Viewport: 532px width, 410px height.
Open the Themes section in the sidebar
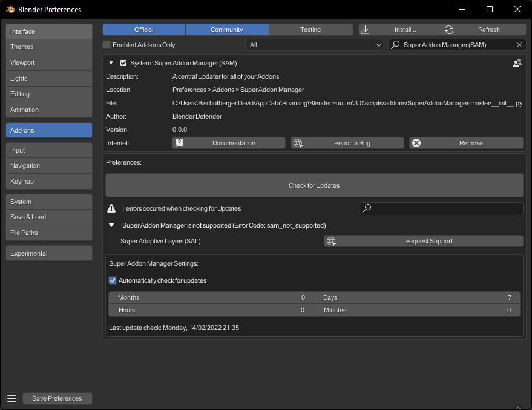(x=48, y=47)
